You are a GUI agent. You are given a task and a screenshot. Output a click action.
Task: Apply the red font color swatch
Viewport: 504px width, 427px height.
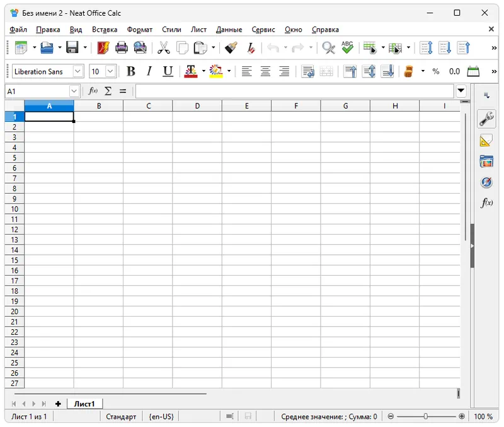click(x=191, y=71)
